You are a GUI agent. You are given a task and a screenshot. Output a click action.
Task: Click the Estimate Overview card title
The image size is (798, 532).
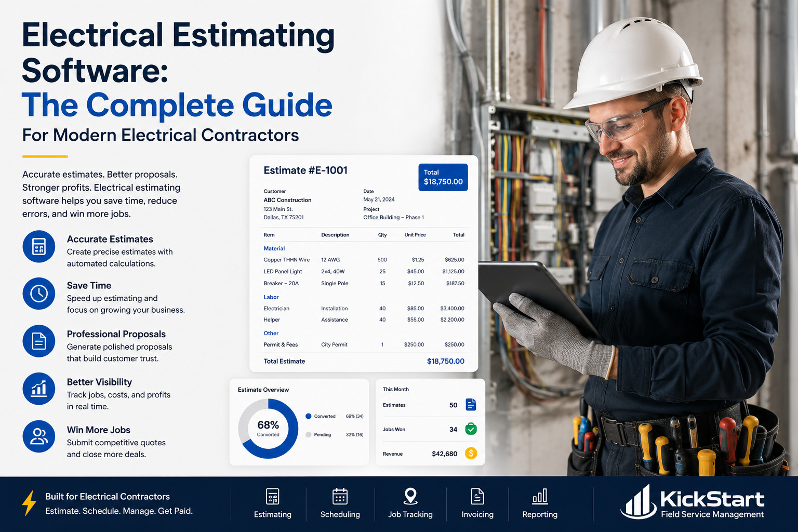pos(263,390)
